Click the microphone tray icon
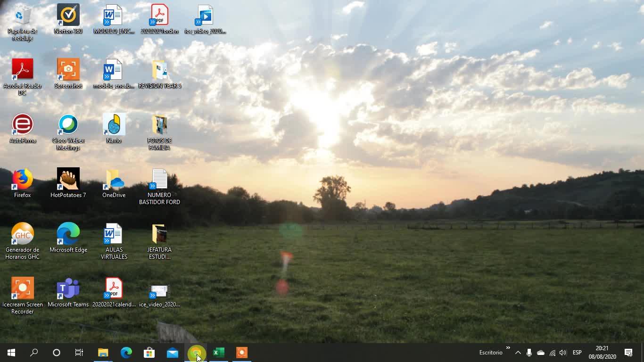 tap(529, 353)
